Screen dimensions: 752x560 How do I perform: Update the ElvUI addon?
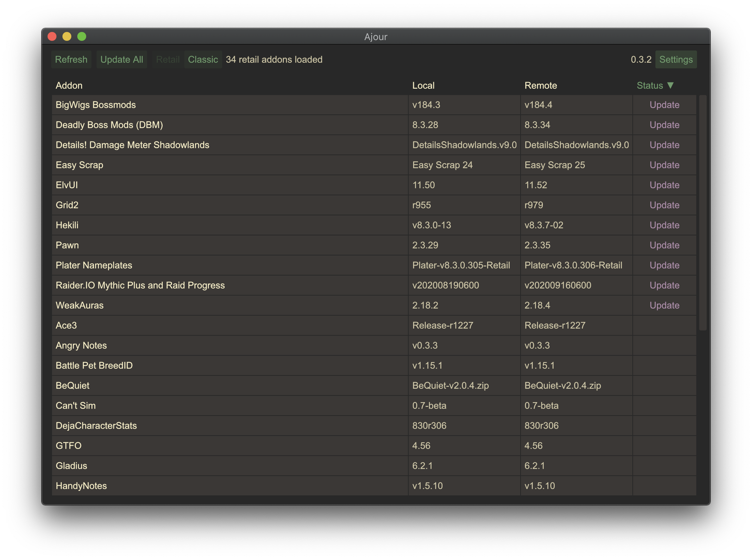(x=664, y=185)
